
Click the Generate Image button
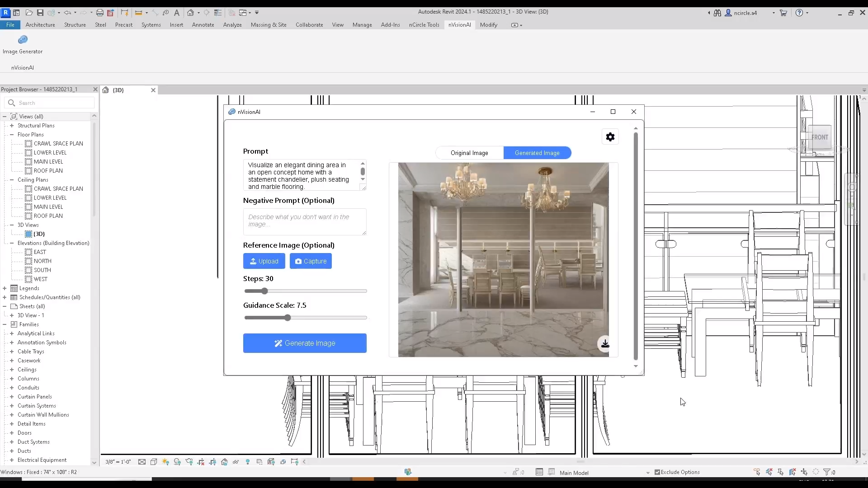pos(305,343)
